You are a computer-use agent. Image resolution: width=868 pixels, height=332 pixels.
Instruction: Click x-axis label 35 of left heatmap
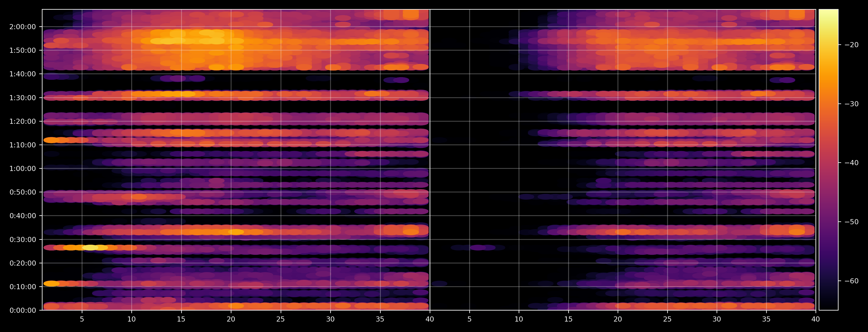click(x=380, y=319)
